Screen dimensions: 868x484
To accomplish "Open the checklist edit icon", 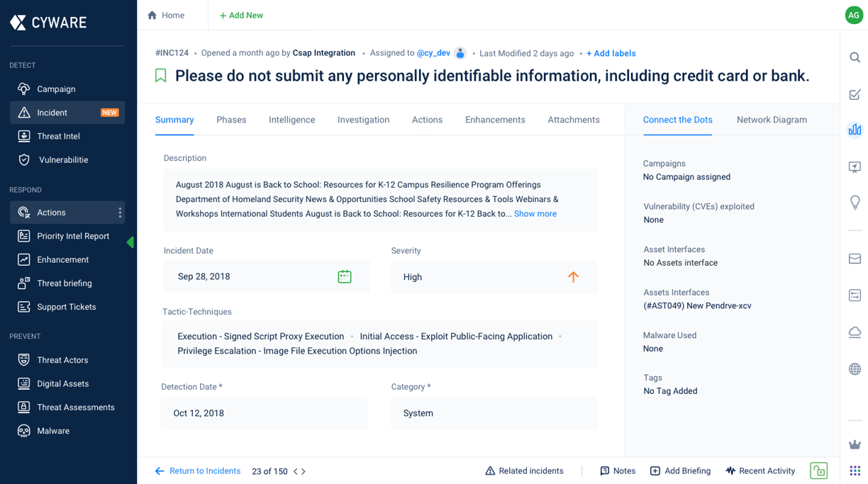I will pos(855,94).
